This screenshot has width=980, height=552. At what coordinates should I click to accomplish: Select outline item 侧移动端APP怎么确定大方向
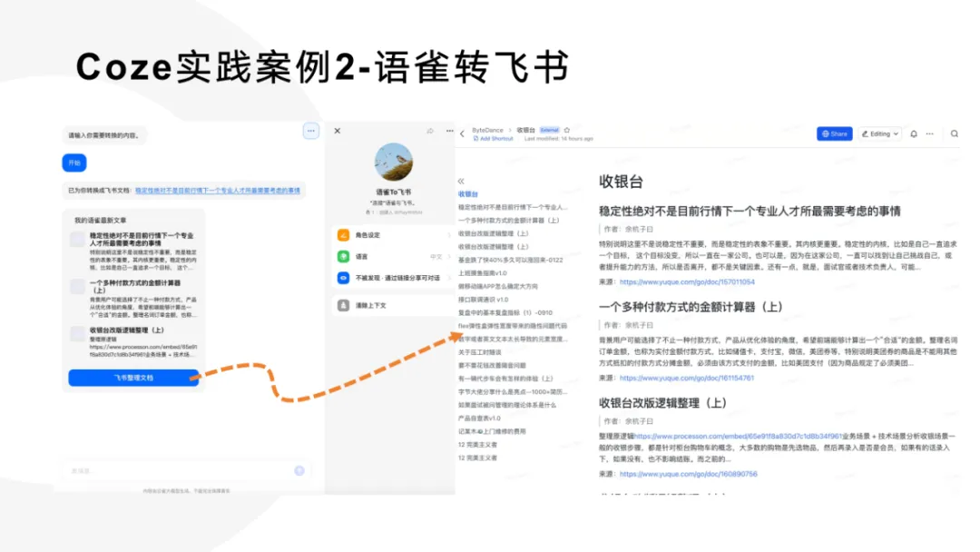498,286
